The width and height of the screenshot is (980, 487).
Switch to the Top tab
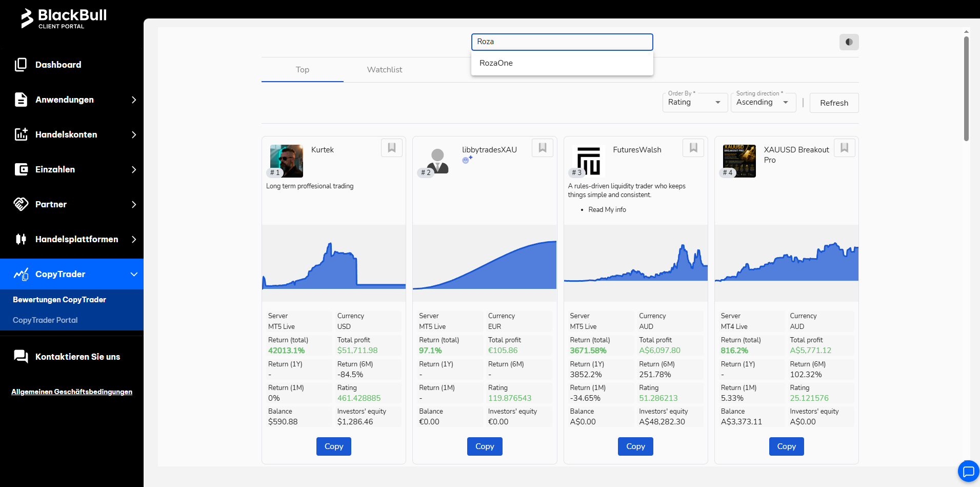(303, 70)
